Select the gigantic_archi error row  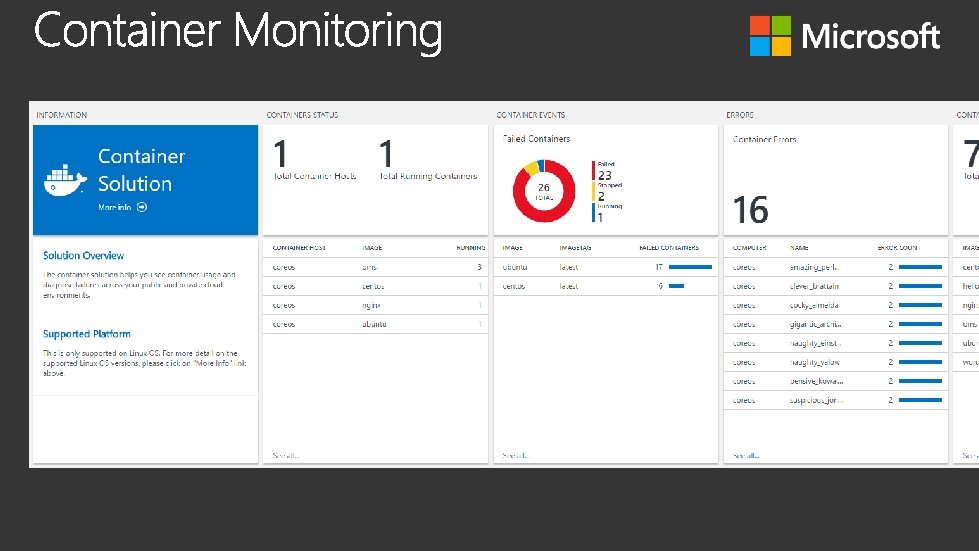[x=835, y=324]
